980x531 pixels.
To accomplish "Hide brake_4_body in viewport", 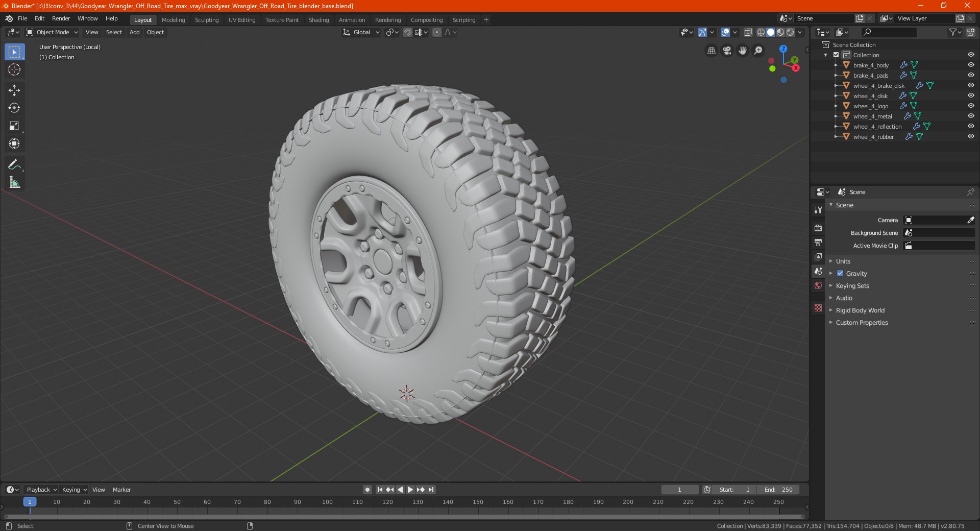I will 971,65.
